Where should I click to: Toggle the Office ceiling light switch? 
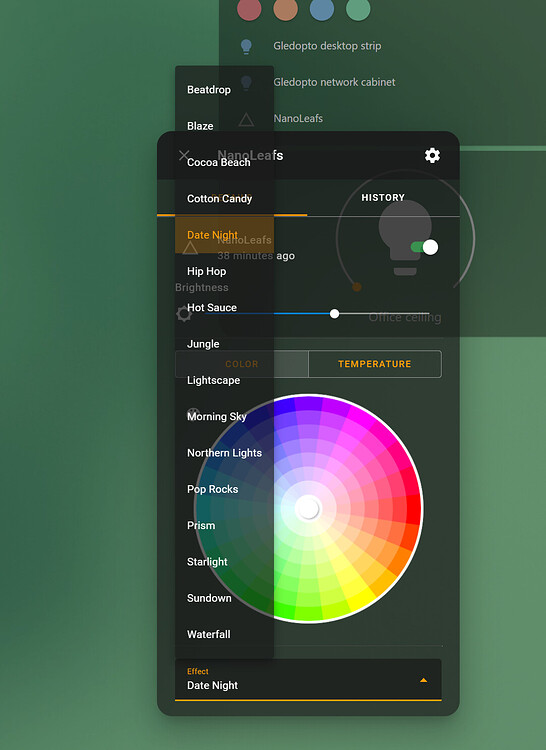coord(424,247)
